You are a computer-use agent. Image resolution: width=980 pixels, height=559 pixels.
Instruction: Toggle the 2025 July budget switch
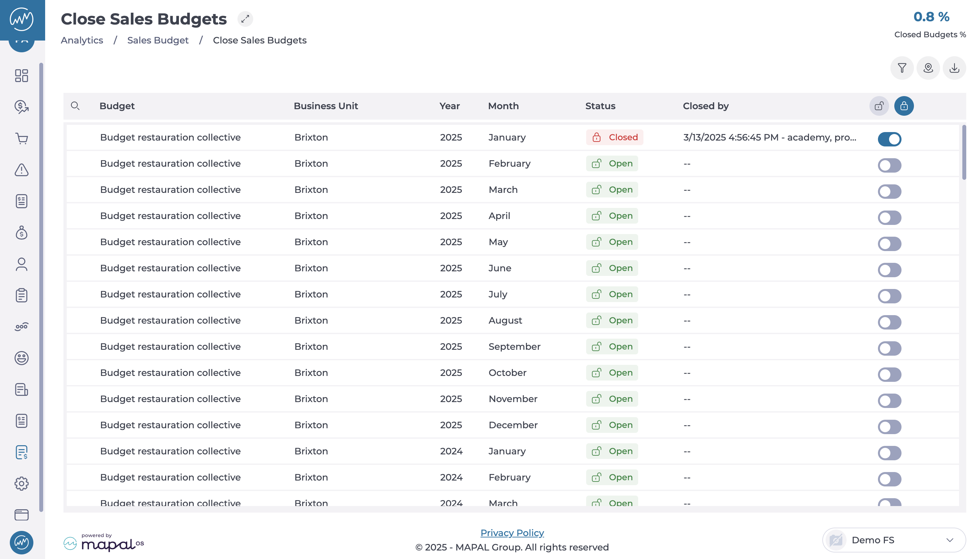889,296
